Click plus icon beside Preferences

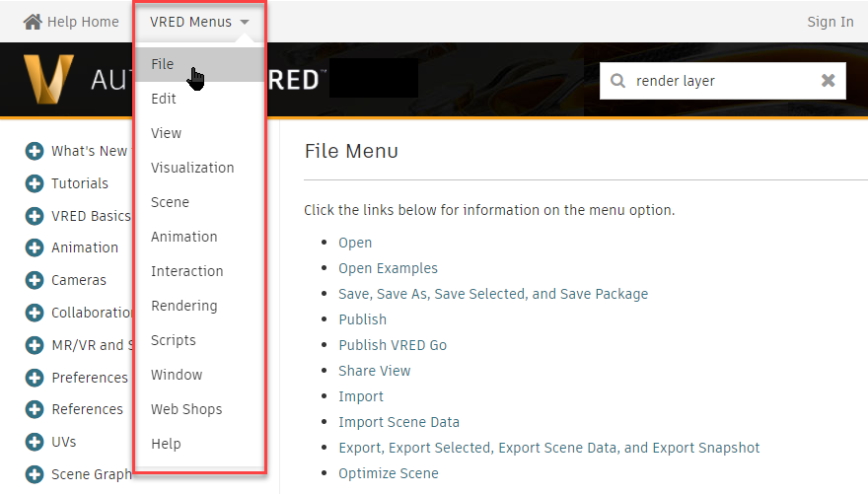35,378
